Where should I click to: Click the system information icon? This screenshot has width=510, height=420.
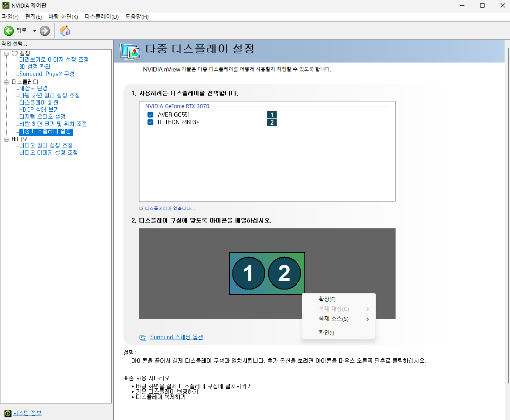coord(8,413)
